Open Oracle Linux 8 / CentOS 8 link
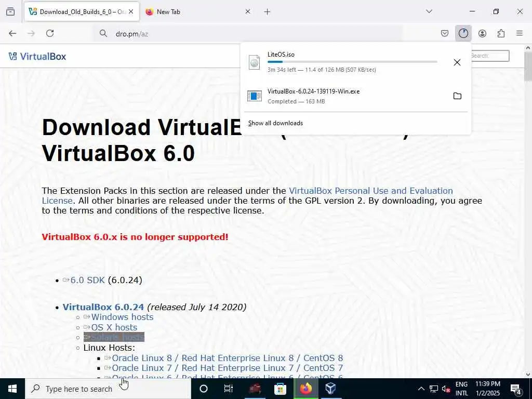The image size is (532, 399). tap(228, 358)
